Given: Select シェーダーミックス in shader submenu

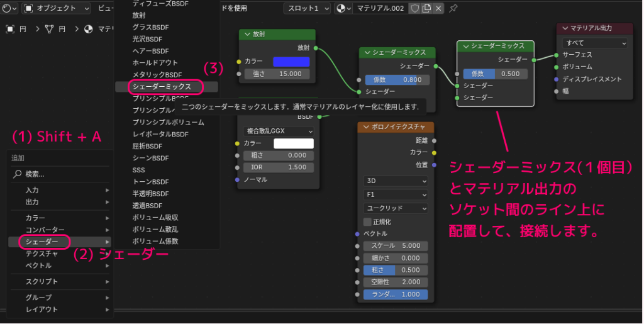Looking at the screenshot, I should pyautogui.click(x=166, y=87).
